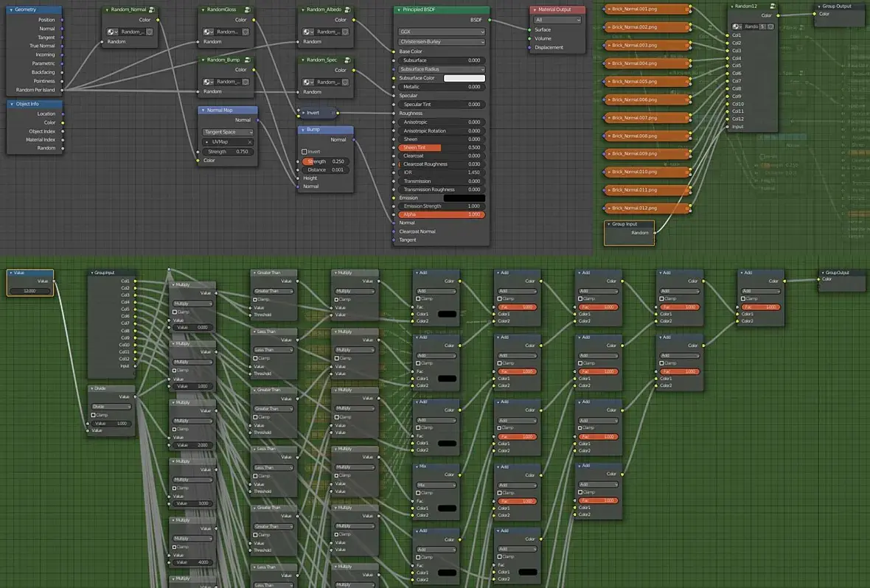Click Surface input socket on Material Output
Image resolution: width=870 pixels, height=588 pixels.
click(x=529, y=30)
